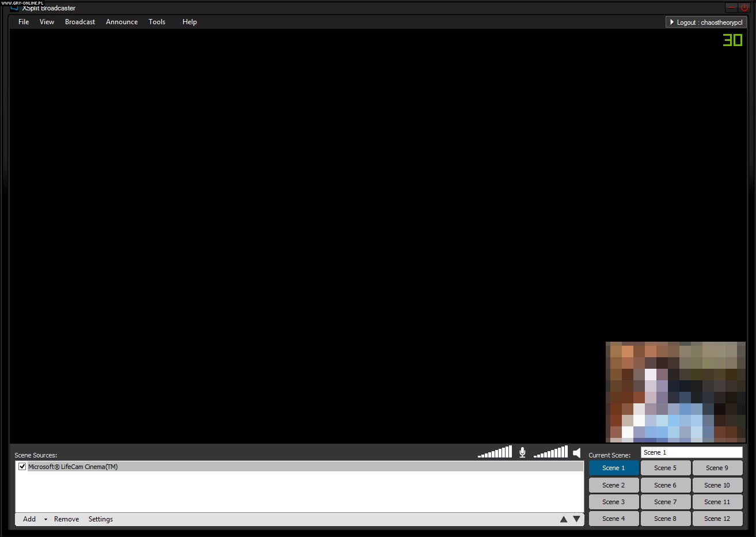Click the green 30 FPS indicator
The width and height of the screenshot is (756, 537).
click(732, 40)
